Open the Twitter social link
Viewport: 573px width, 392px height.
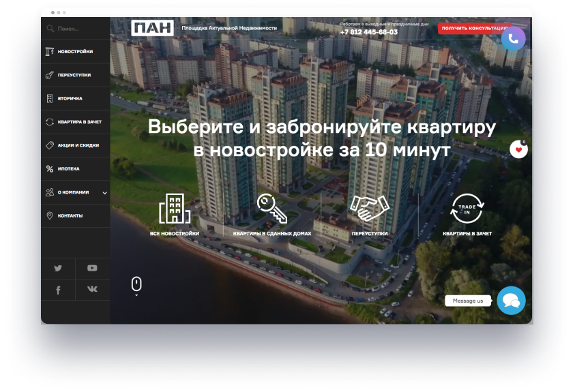click(x=58, y=268)
